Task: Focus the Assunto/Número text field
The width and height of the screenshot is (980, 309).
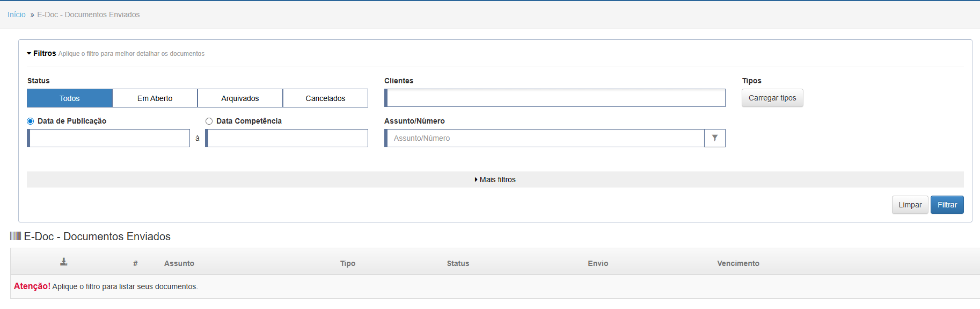Action: click(x=545, y=138)
